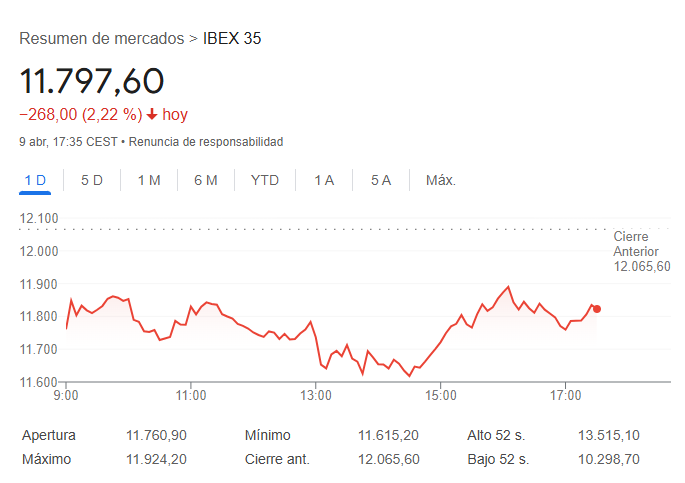Open the 6 M range tab
The height and width of the screenshot is (483, 685).
click(206, 181)
